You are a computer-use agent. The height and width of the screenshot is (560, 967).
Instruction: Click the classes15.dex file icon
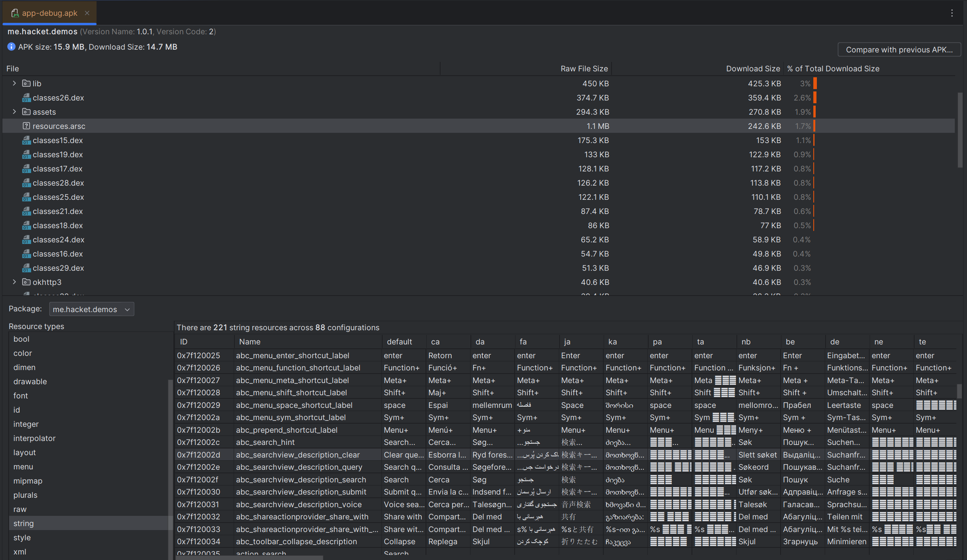[x=26, y=140]
